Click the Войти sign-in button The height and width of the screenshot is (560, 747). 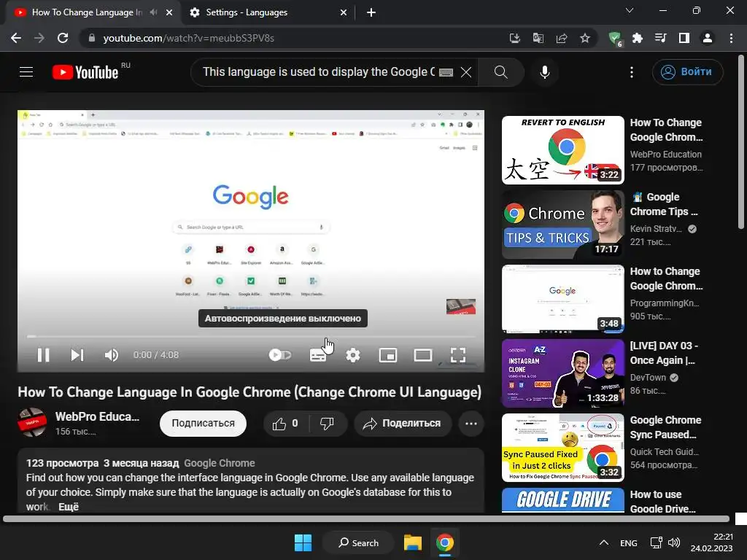pos(687,72)
